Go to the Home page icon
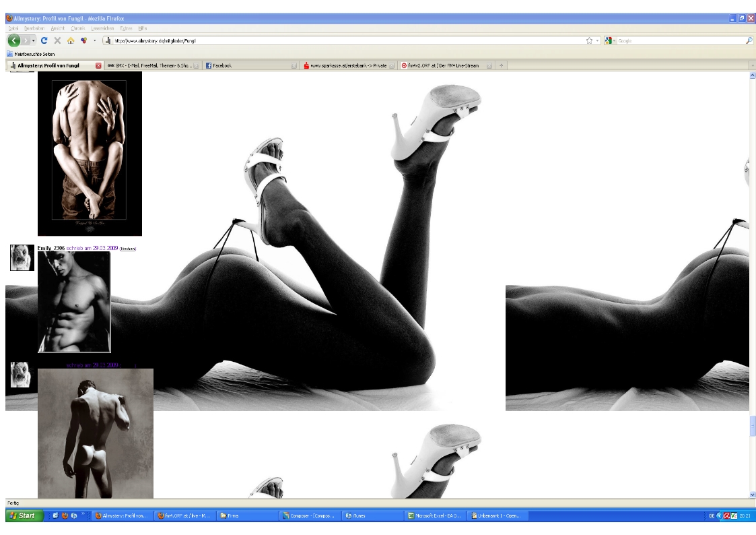756x535 pixels. click(x=71, y=40)
